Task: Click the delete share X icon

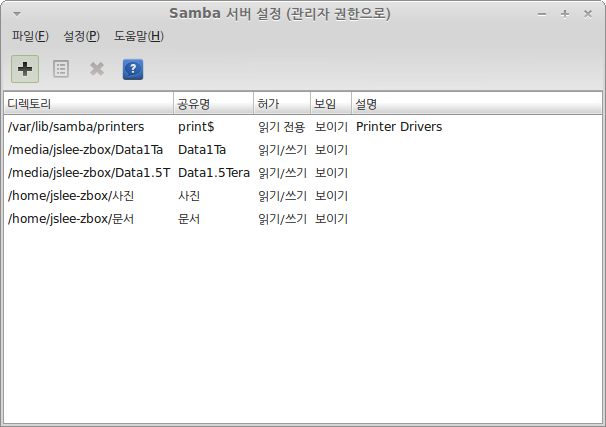Action: (x=97, y=69)
